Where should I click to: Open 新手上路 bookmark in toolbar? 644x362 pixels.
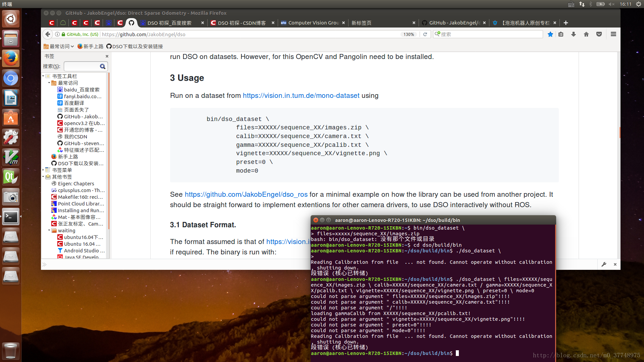coord(90,46)
